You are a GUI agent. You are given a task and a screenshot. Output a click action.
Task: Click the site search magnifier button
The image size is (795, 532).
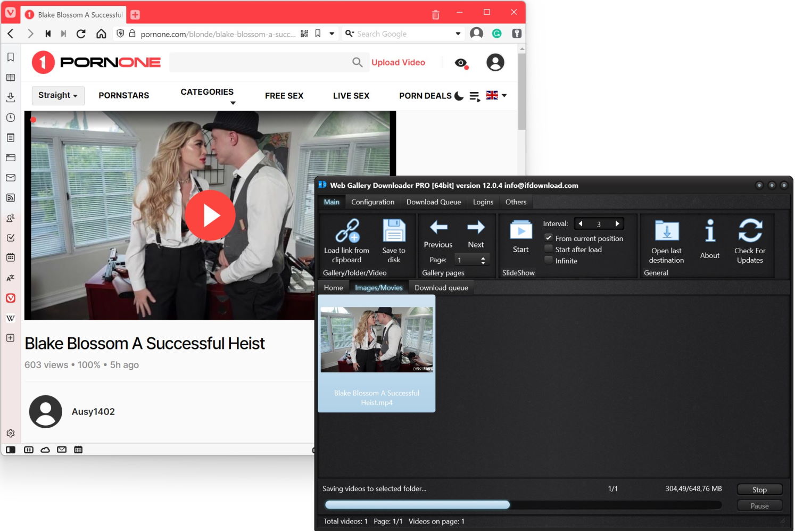[358, 63]
